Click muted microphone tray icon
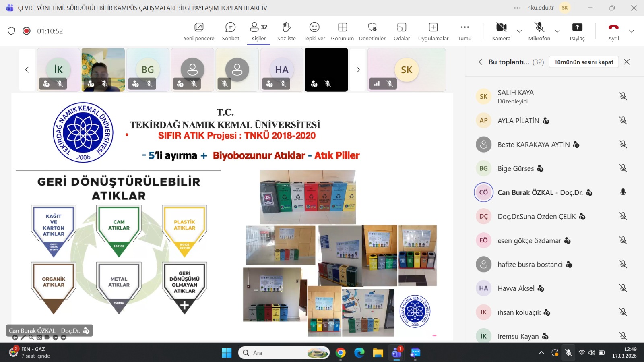 [x=568, y=353]
